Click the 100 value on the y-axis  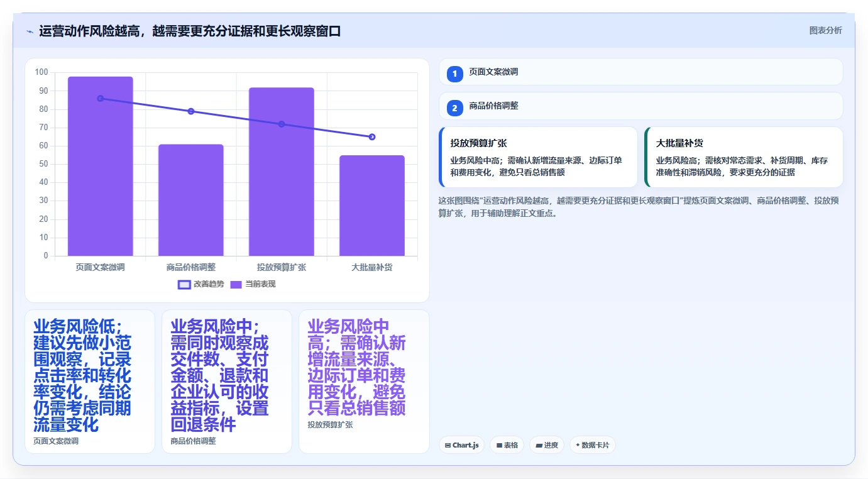[41, 72]
